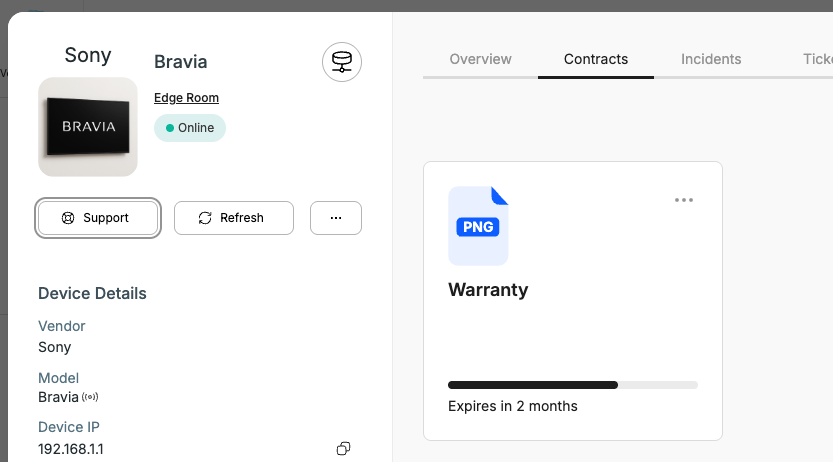Click the Bravia device name heading
Viewport: 833px width, 462px height.
click(181, 62)
